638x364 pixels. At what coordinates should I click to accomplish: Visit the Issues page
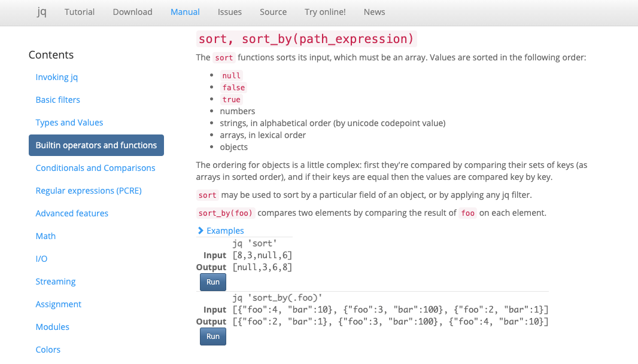click(x=229, y=12)
